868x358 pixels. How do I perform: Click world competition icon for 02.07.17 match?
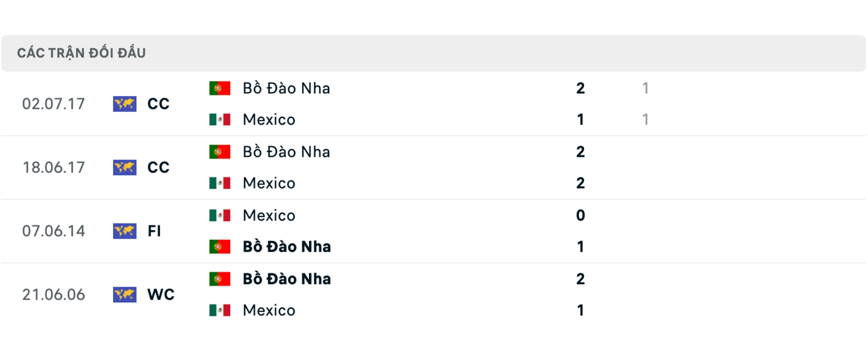[x=124, y=104]
